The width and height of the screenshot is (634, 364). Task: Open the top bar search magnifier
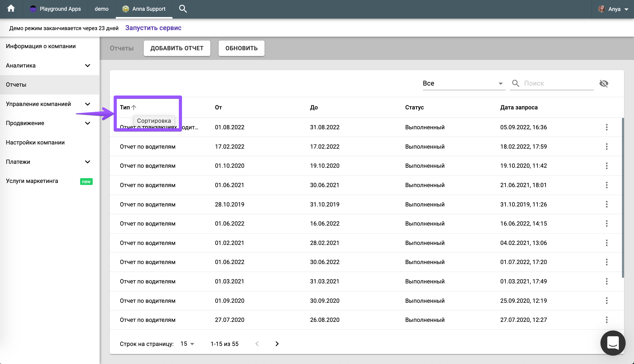click(183, 9)
